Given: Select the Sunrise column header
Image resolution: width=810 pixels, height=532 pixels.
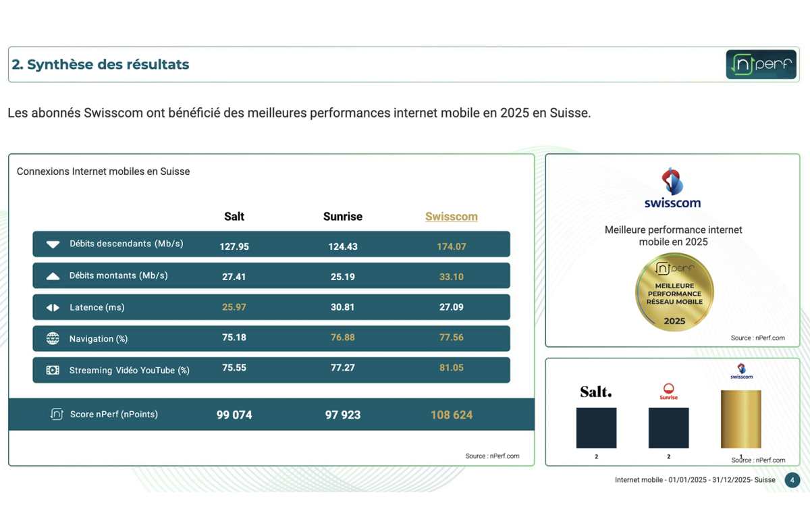Looking at the screenshot, I should pos(343,217).
